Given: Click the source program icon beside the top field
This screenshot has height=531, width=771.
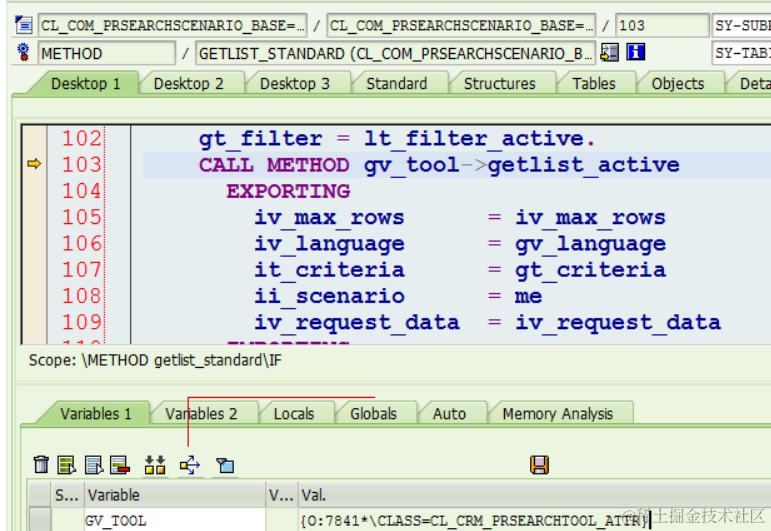Looking at the screenshot, I should 23,25.
